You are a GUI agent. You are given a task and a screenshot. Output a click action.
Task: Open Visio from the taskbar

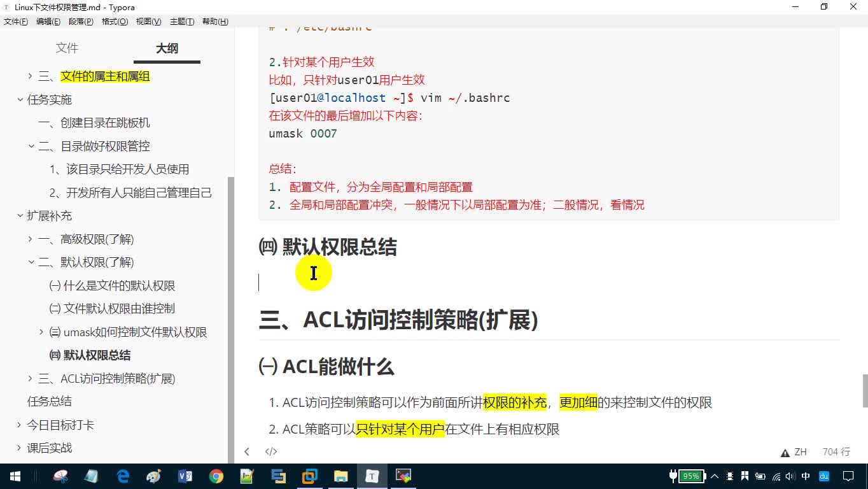point(185,476)
